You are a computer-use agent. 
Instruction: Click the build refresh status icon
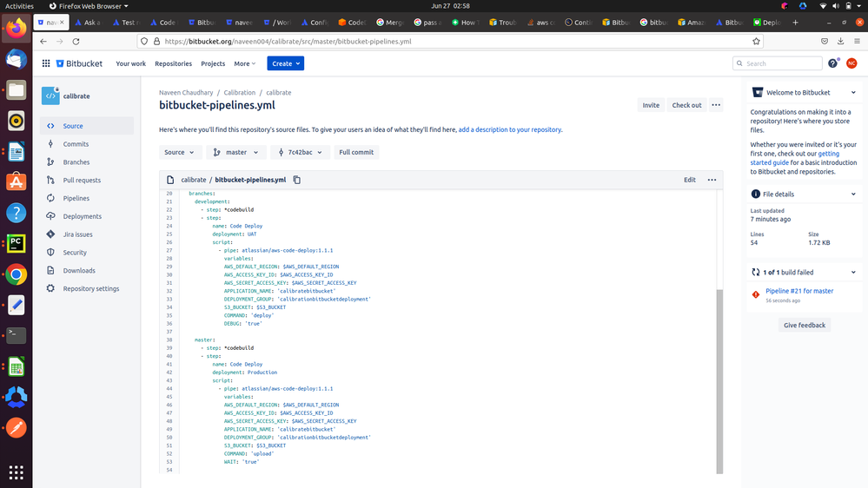coord(755,272)
